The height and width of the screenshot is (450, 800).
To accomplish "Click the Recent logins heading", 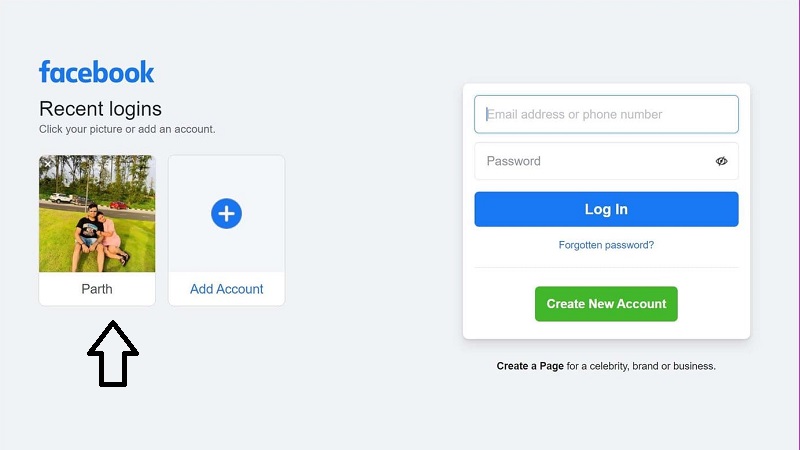I will point(100,109).
